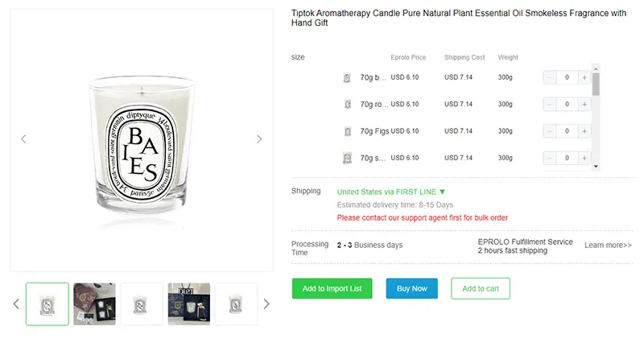Screen dimensions: 644x339
Task: Click Add to Import List button
Action: coord(332,288)
